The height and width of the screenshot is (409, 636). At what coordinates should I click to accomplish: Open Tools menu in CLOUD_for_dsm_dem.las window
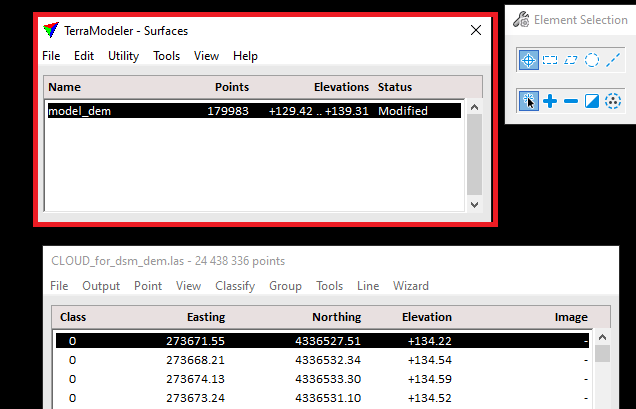(329, 286)
